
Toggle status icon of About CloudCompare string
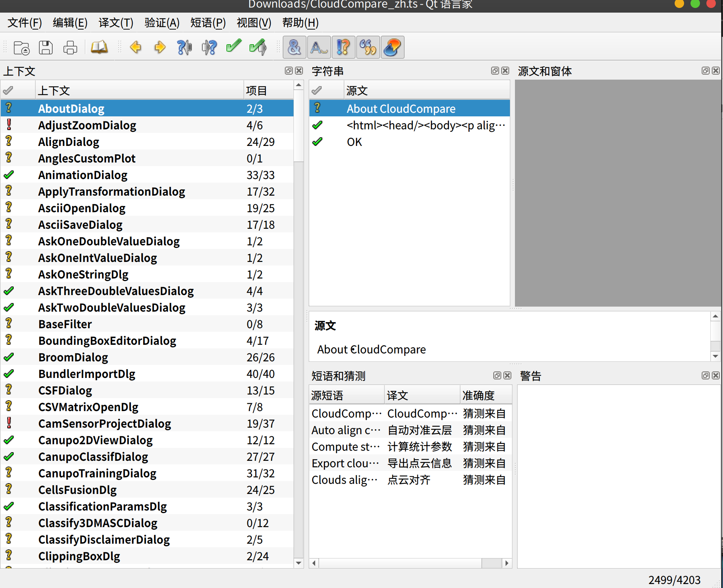point(317,108)
